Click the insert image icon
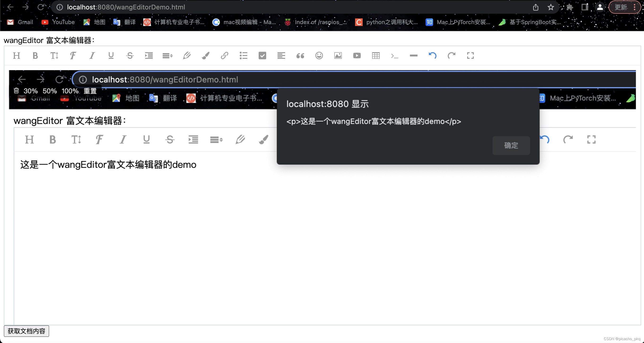This screenshot has height=343, width=644. point(338,56)
